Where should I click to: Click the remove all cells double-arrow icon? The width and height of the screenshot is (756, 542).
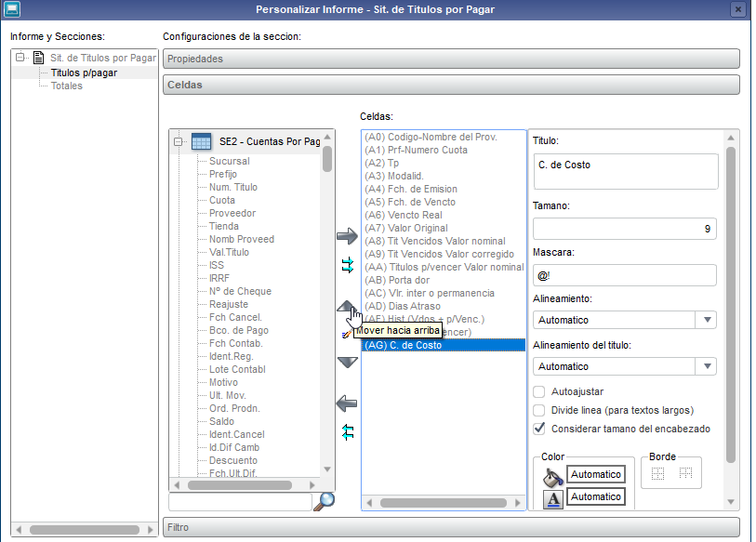pyautogui.click(x=348, y=432)
